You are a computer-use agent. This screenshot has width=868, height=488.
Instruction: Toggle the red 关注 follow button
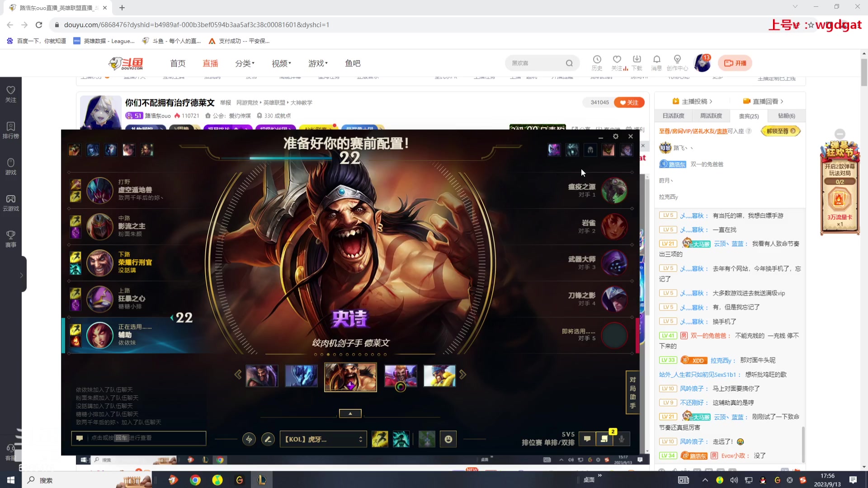[x=629, y=103]
